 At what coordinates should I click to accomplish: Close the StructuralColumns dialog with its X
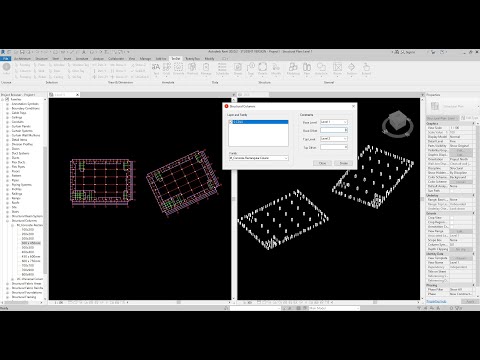(353, 106)
